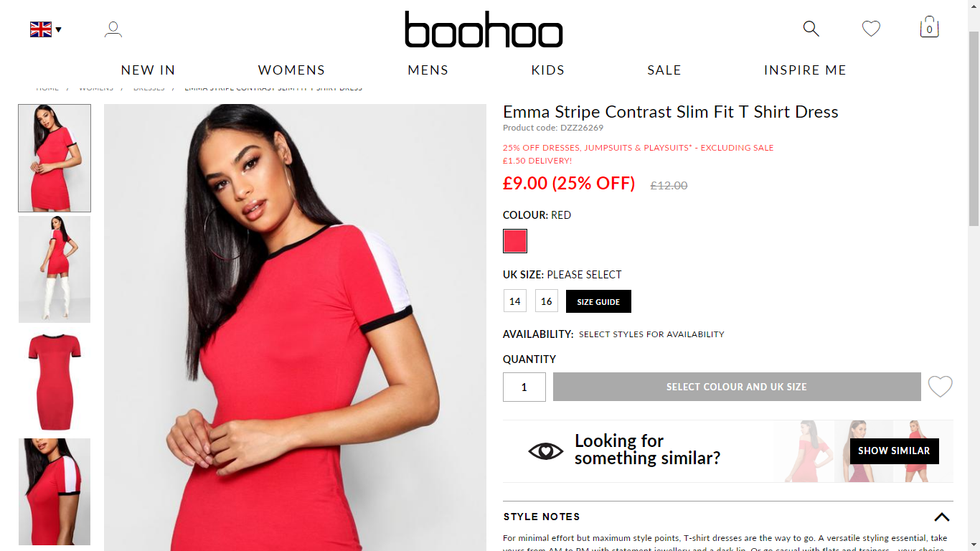
Task: Collapse the Style Notes section
Action: [941, 517]
